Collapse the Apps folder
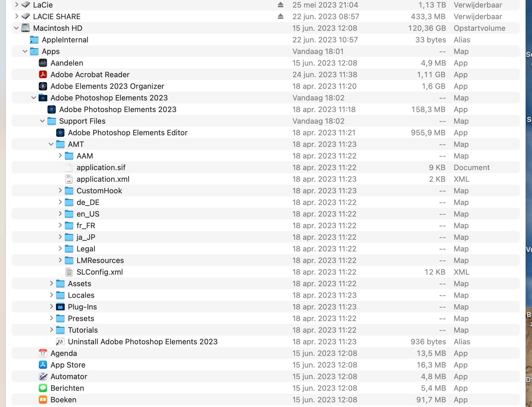 pyautogui.click(x=25, y=51)
